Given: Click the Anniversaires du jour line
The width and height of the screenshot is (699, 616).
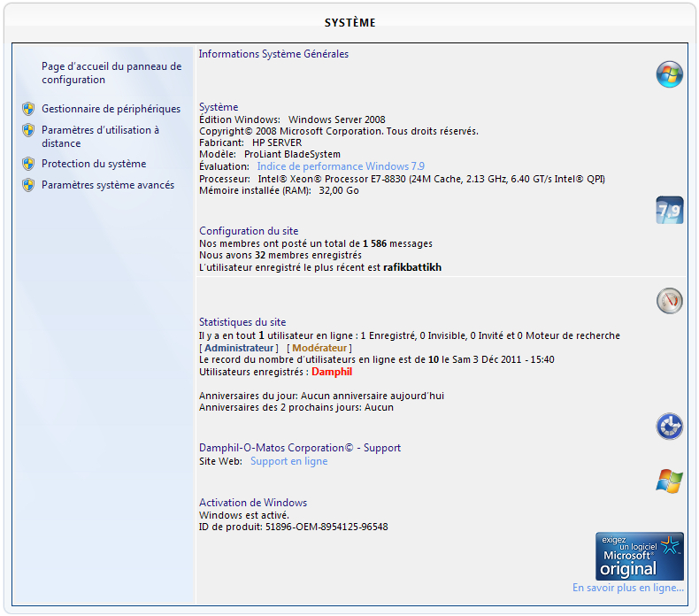Looking at the screenshot, I should tap(321, 396).
